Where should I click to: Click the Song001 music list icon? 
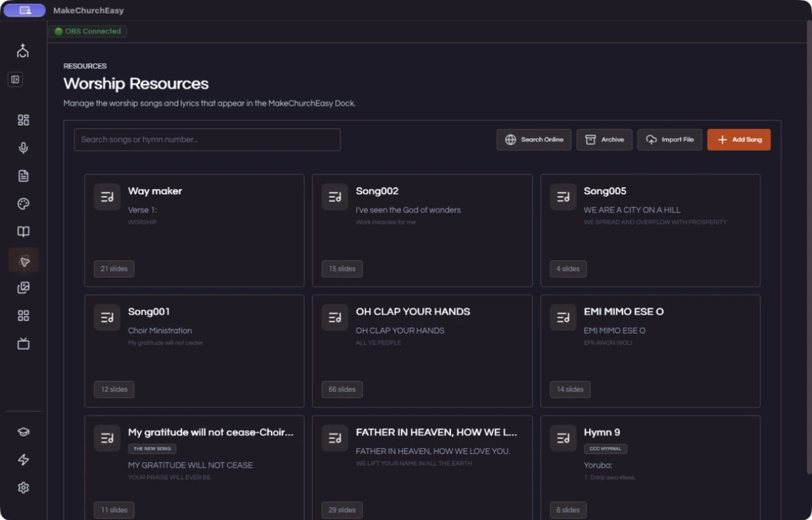coord(107,318)
